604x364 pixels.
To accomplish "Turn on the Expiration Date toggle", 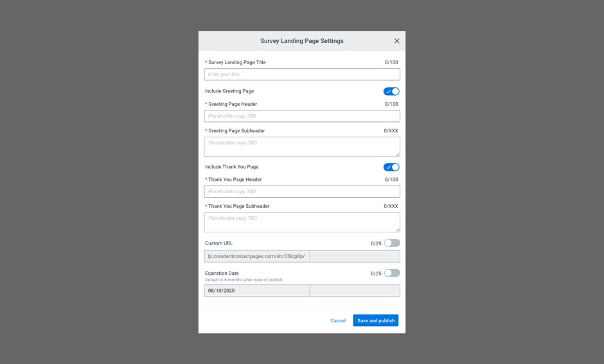I will (392, 273).
